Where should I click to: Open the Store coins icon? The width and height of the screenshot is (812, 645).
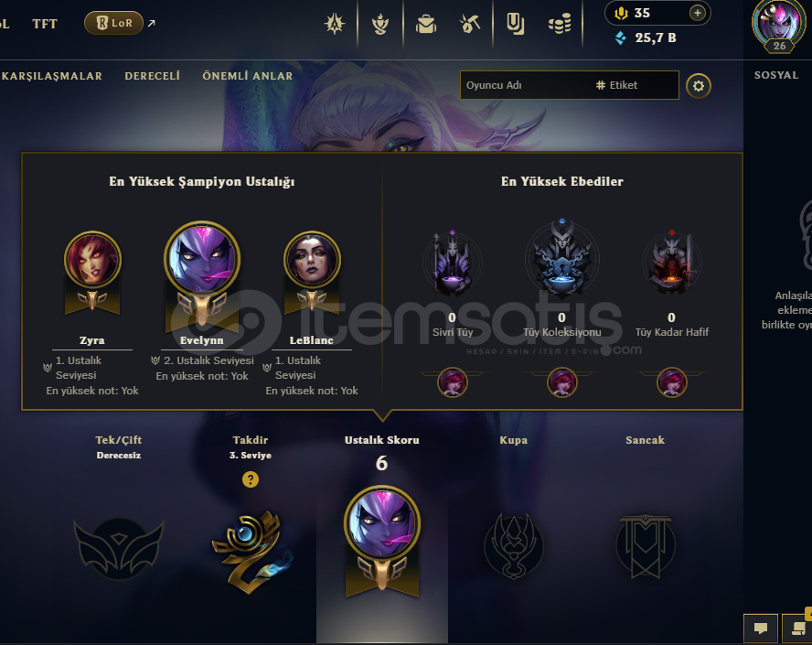pos(560,24)
